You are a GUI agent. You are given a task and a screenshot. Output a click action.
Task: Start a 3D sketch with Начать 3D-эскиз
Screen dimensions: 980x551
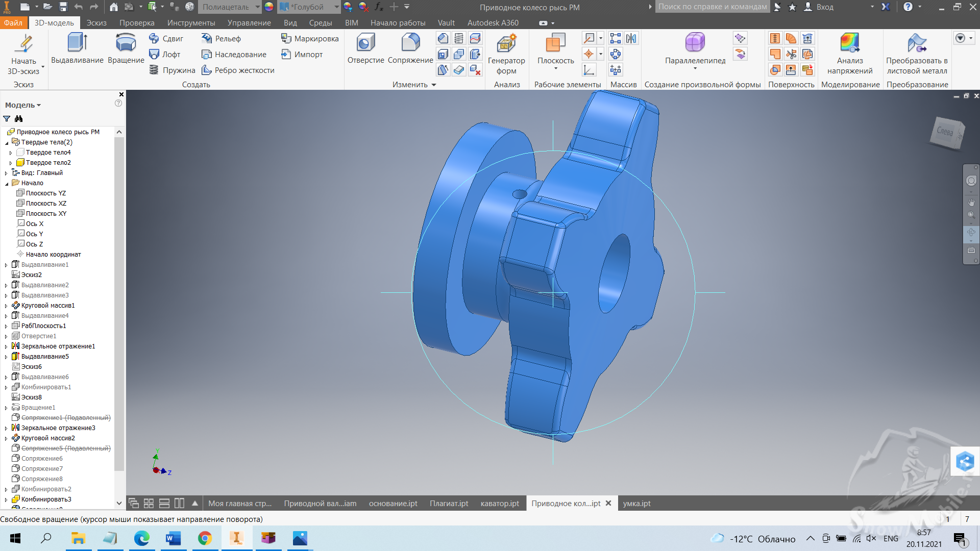point(23,54)
